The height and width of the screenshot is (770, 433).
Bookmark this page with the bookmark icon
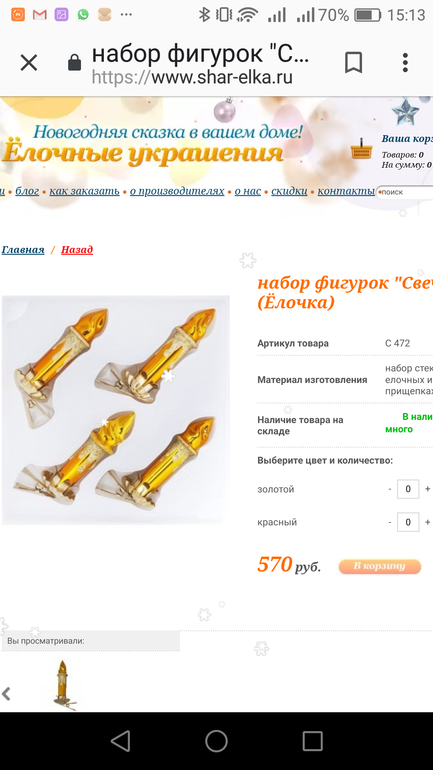click(353, 63)
